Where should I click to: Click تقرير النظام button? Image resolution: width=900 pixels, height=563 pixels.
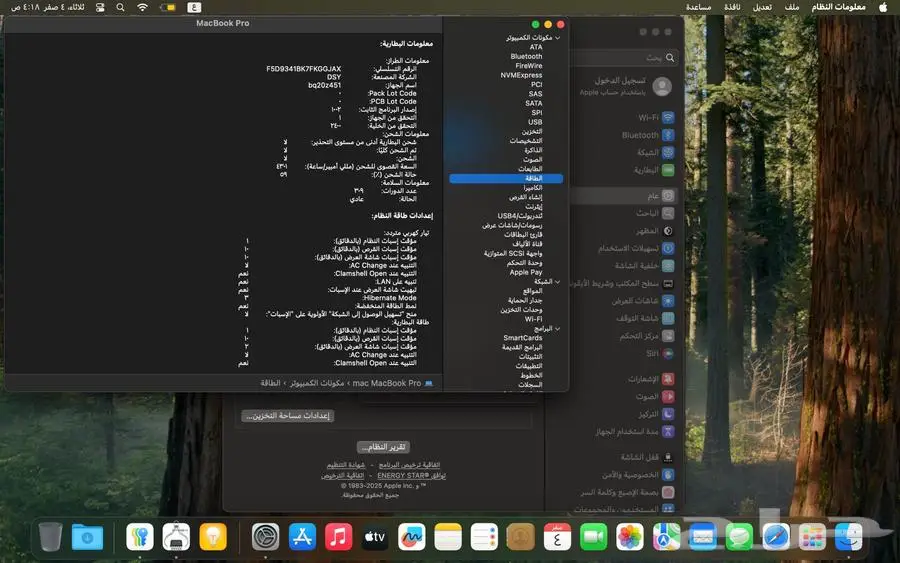[383, 446]
